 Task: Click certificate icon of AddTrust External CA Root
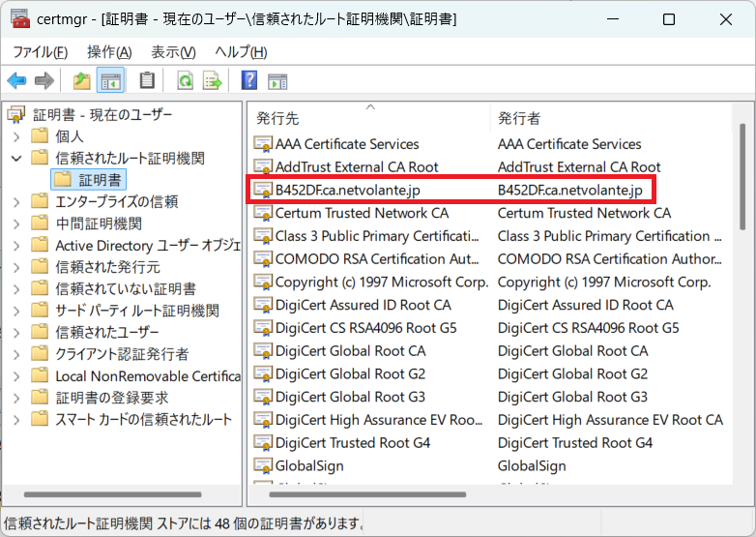click(263, 166)
